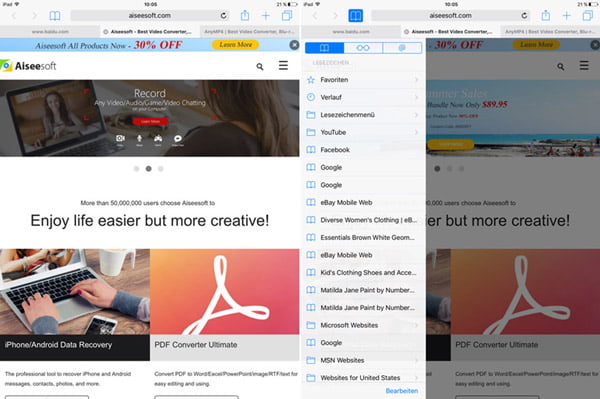
Task: Click Learn More in left 30% OFF banner
Action: click(x=235, y=45)
